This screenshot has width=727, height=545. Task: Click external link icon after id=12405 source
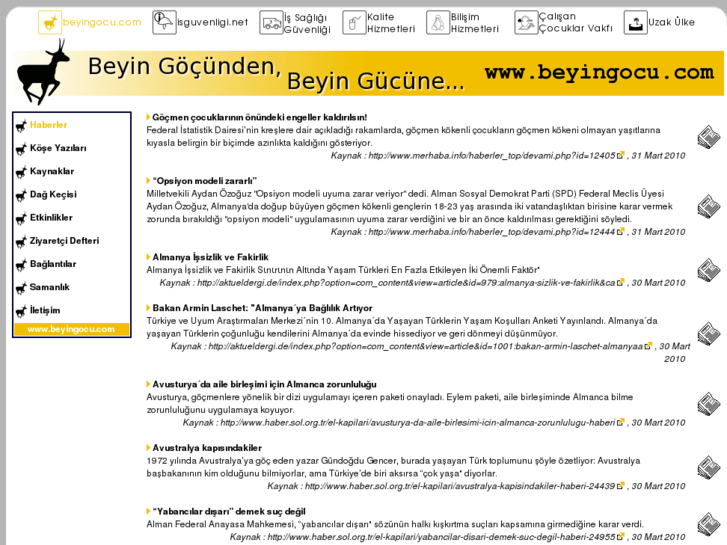[x=620, y=155]
